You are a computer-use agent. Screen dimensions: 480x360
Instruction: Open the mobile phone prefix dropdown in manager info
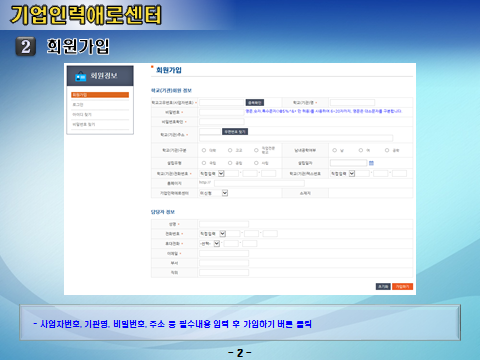coord(210,244)
